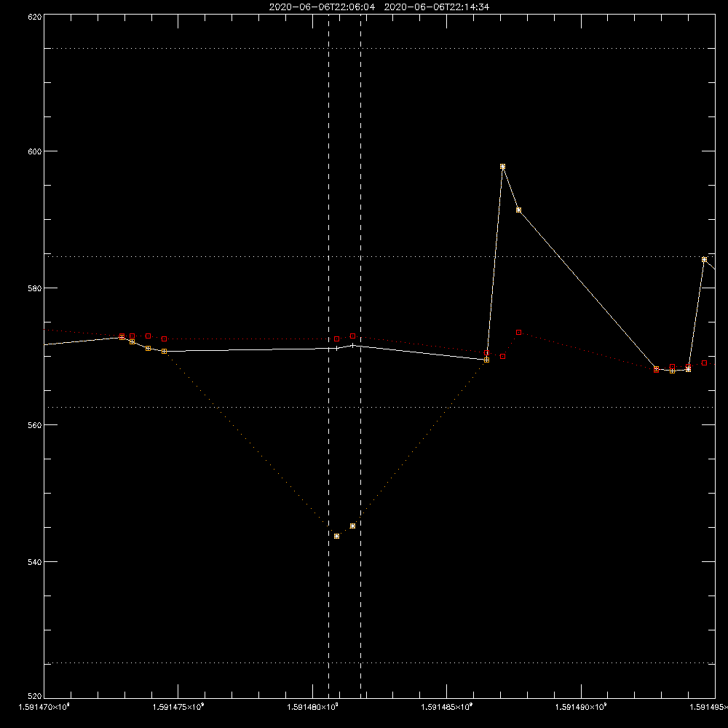Screen dimensions: 728x728
Task: Pick the second red square between the dashed lines
Action: coord(352,336)
